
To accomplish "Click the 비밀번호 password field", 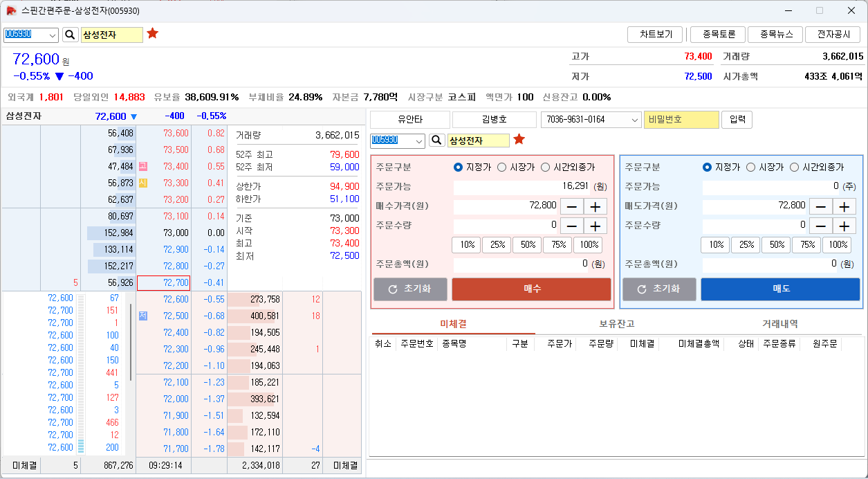I will coord(681,120).
